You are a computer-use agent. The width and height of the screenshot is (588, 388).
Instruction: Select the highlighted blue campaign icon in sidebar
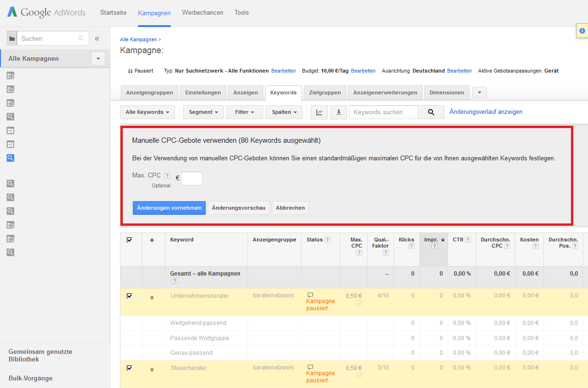pos(10,158)
